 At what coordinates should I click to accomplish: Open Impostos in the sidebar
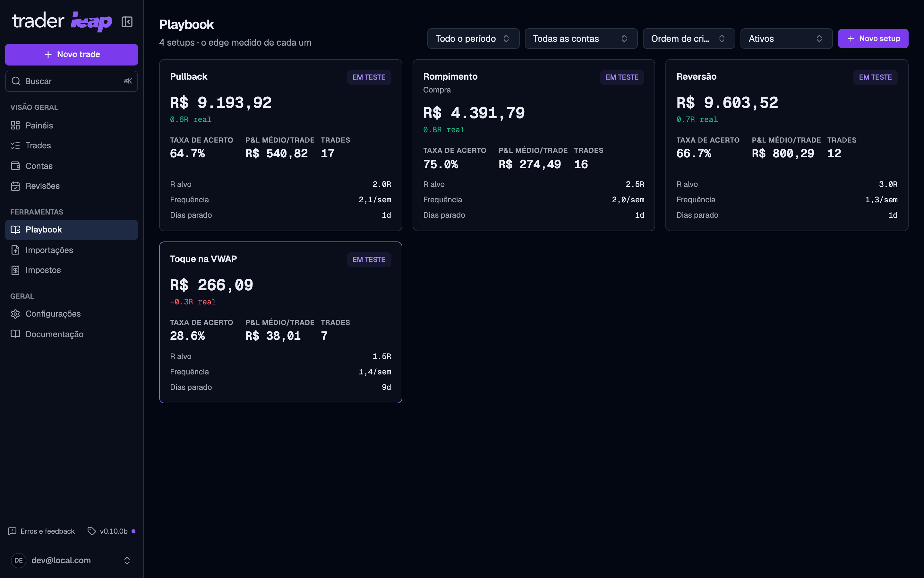pos(72,270)
